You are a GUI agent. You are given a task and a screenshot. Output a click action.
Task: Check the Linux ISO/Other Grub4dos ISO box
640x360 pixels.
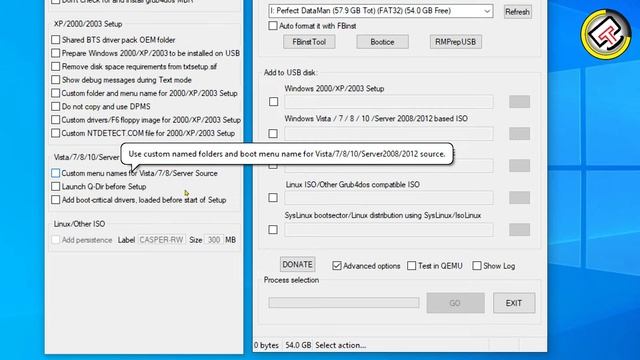(x=273, y=198)
